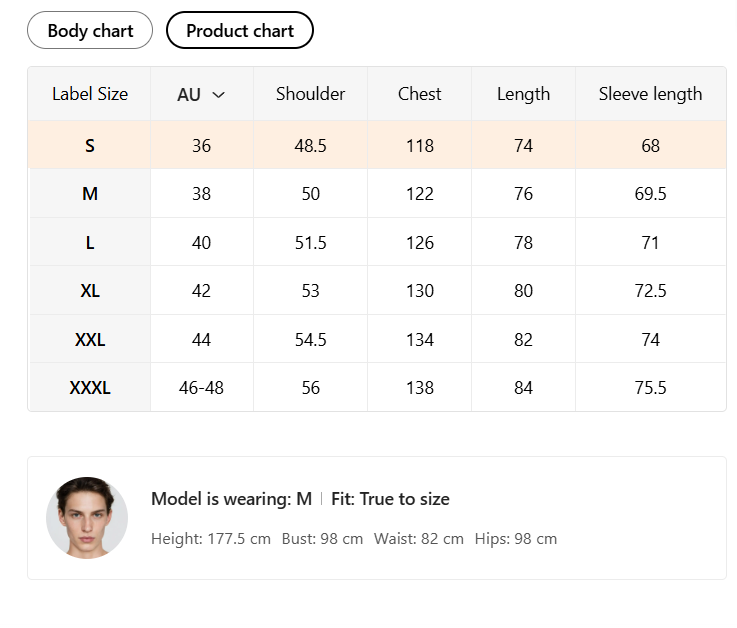737x628 pixels.
Task: Switch to the Body chart tab
Action: (x=90, y=31)
